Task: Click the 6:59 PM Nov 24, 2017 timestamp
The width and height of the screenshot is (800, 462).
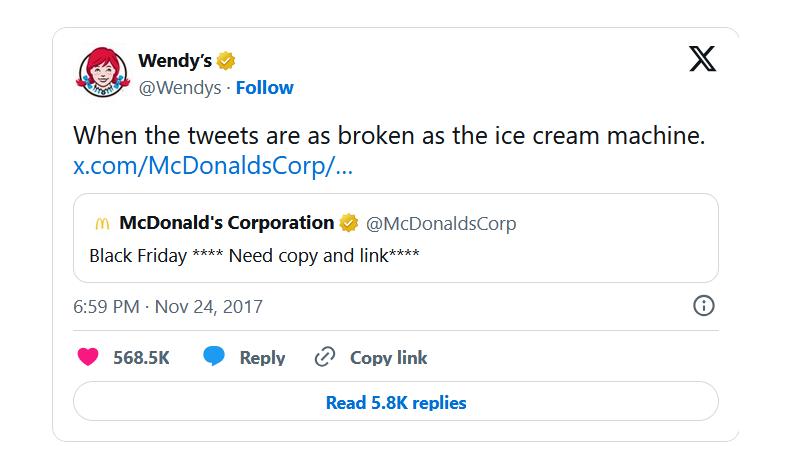Action: 168,306
